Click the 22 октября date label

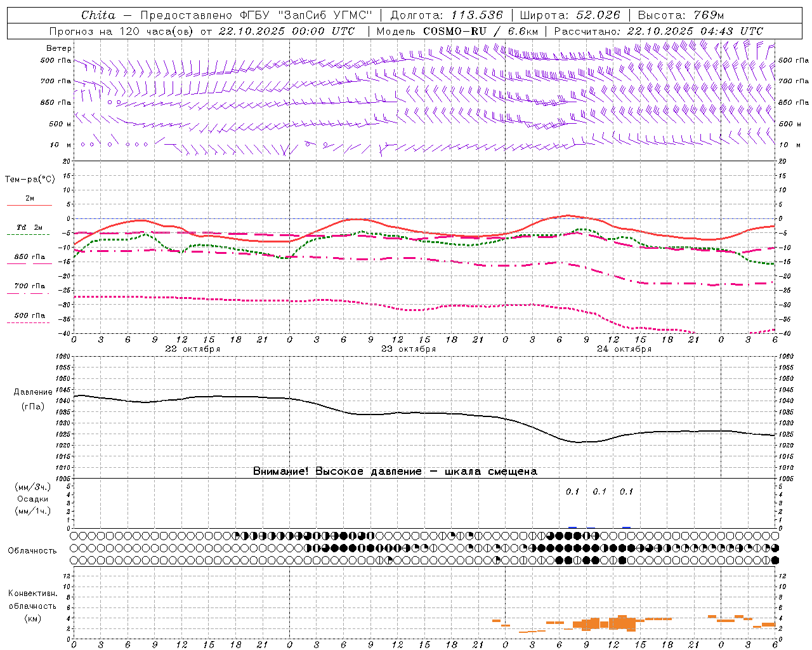click(x=193, y=349)
